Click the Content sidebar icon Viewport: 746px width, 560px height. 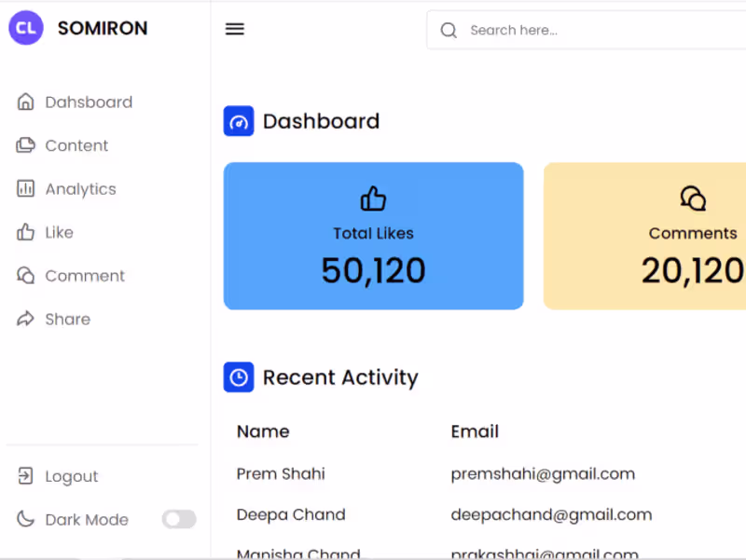tap(26, 145)
